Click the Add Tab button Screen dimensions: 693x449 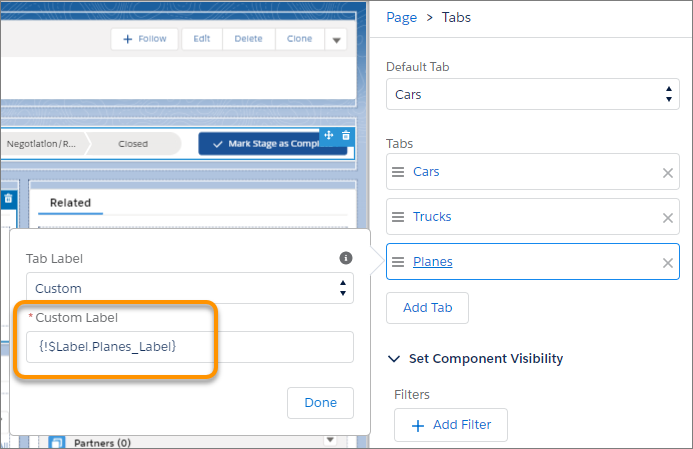point(427,308)
